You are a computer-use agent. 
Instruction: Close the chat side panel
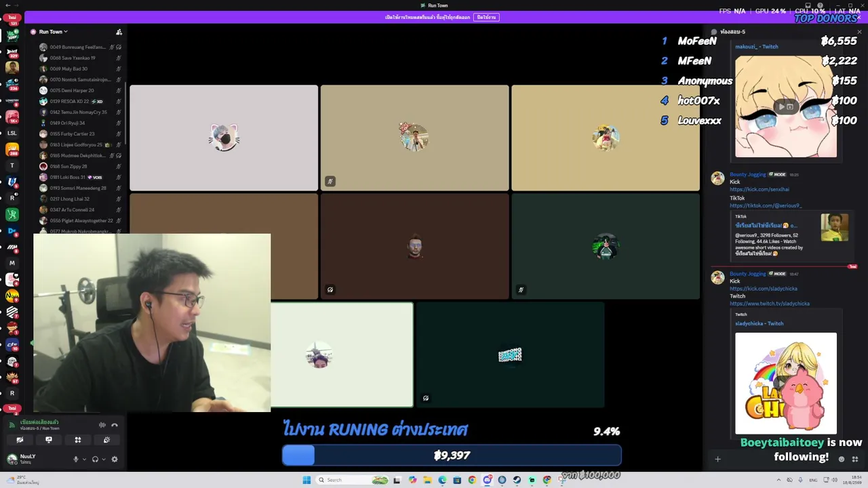click(859, 32)
